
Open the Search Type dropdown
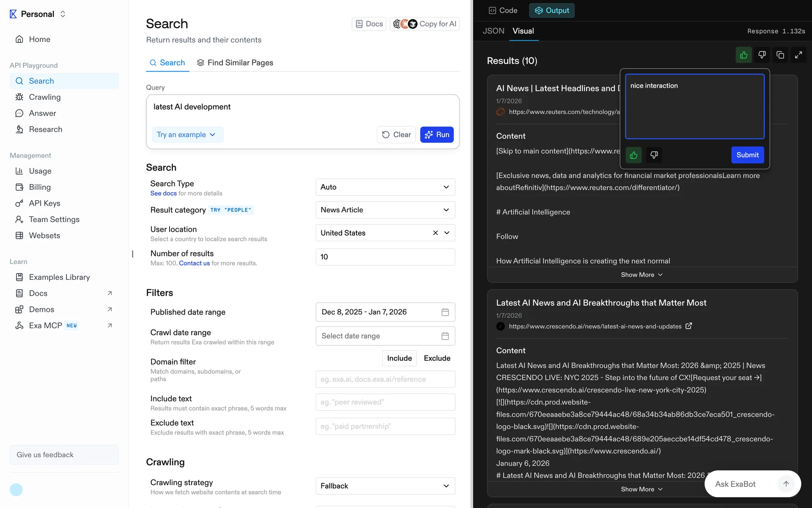[385, 187]
